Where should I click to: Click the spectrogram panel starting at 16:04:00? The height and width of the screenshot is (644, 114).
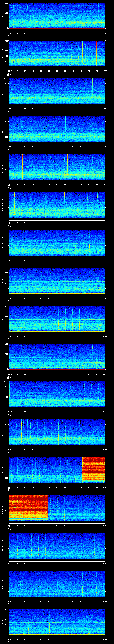(57, 129)
